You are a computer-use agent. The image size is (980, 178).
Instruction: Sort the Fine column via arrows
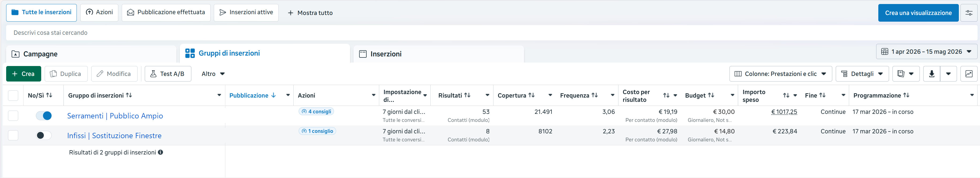822,95
